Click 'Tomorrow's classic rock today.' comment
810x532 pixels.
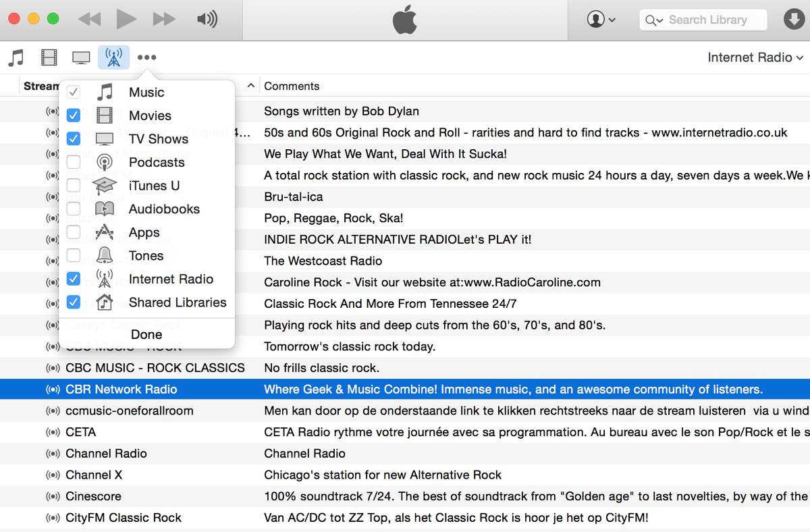(x=350, y=346)
